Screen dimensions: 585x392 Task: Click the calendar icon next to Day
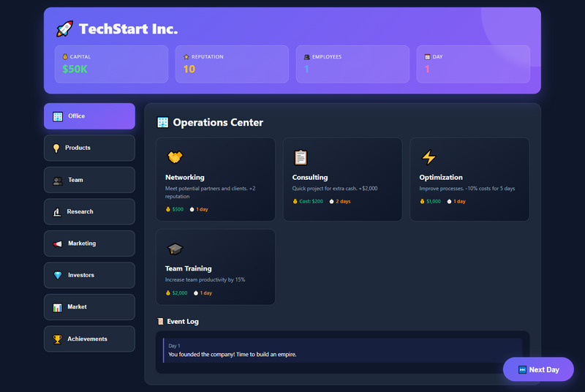(x=427, y=57)
